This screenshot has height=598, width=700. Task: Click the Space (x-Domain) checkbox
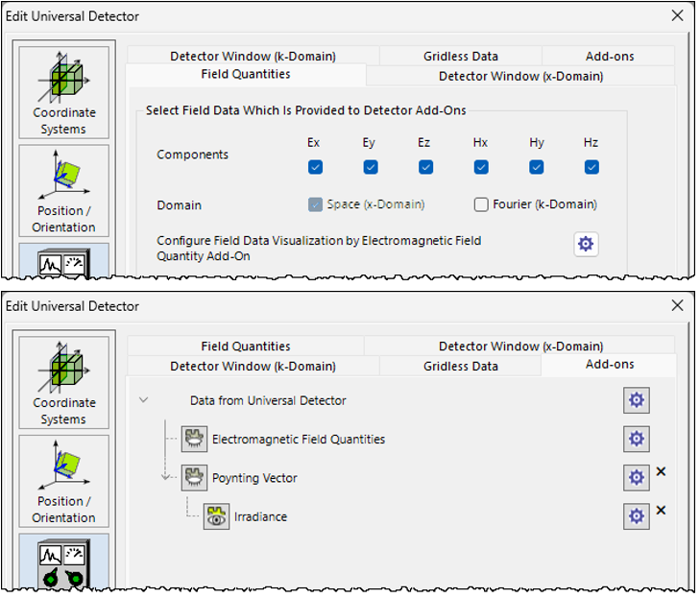pyautogui.click(x=315, y=204)
